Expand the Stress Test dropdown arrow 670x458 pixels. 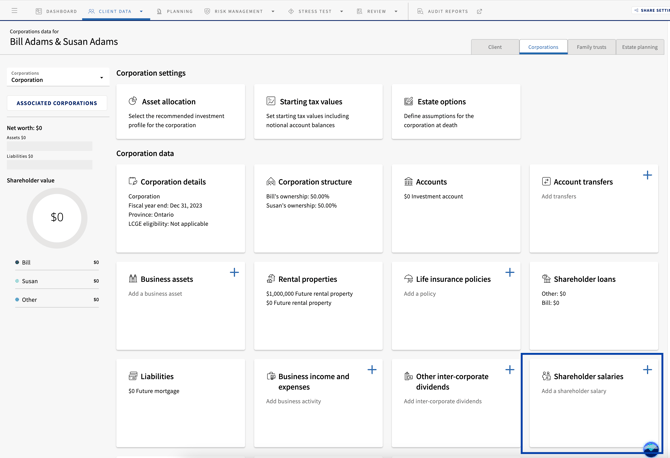point(341,12)
